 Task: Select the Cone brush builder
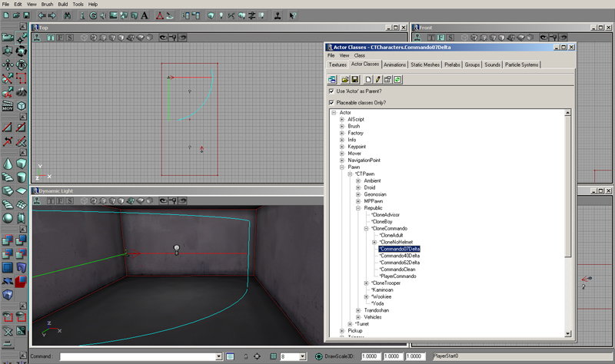[x=8, y=164]
